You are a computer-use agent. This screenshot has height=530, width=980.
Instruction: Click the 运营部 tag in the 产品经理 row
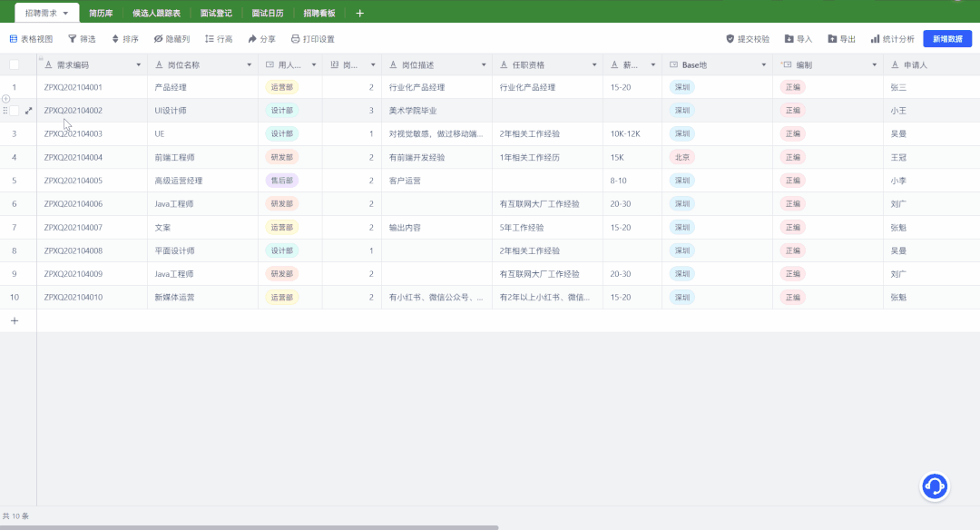pyautogui.click(x=282, y=87)
